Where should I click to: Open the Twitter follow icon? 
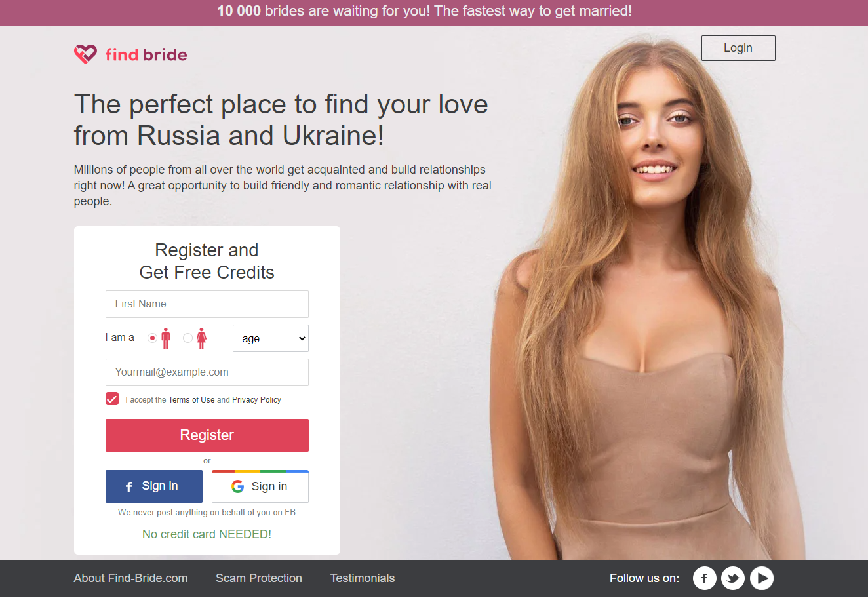tap(733, 578)
